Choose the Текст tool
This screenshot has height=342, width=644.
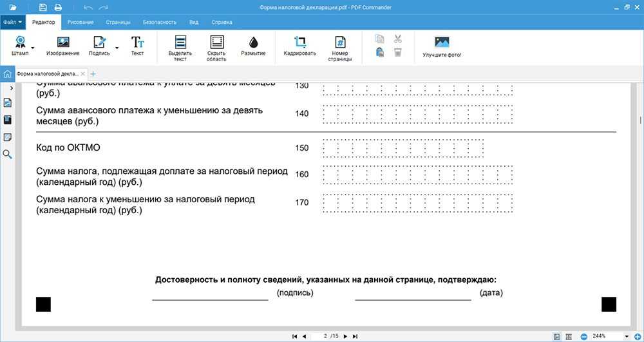pos(137,43)
